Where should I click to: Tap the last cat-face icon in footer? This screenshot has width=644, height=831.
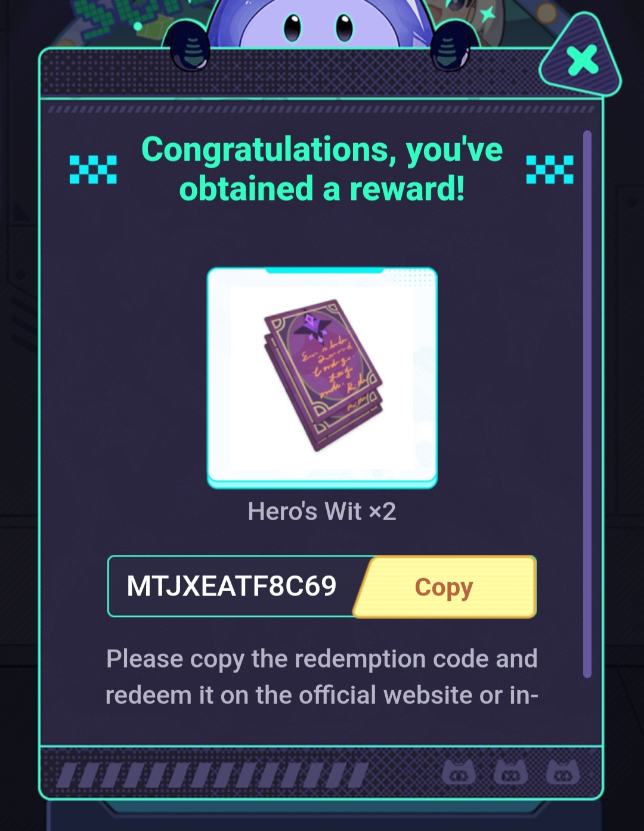(563, 773)
